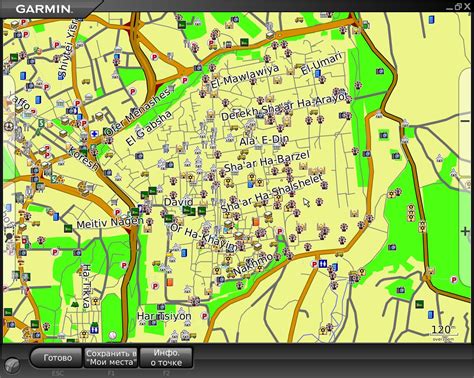Select parking icon at far right edge
Viewport: 474px width, 378px height.
point(454,280)
